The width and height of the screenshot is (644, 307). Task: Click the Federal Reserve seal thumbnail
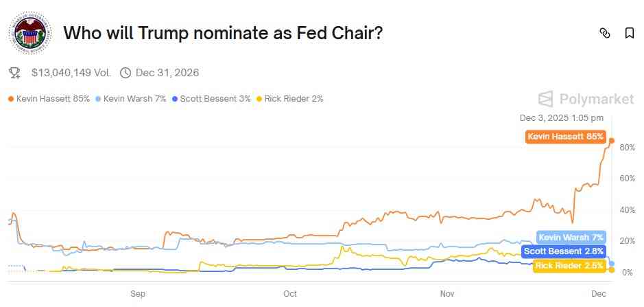point(29,33)
